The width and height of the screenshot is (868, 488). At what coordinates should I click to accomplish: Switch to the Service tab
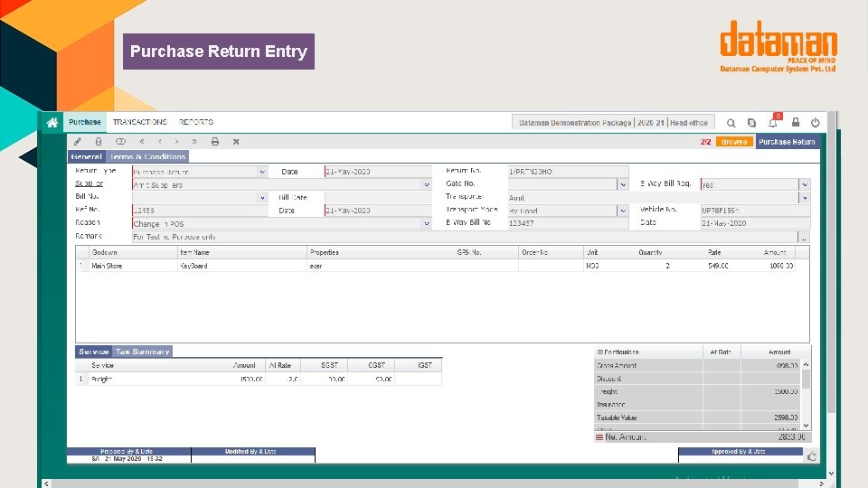coord(93,352)
